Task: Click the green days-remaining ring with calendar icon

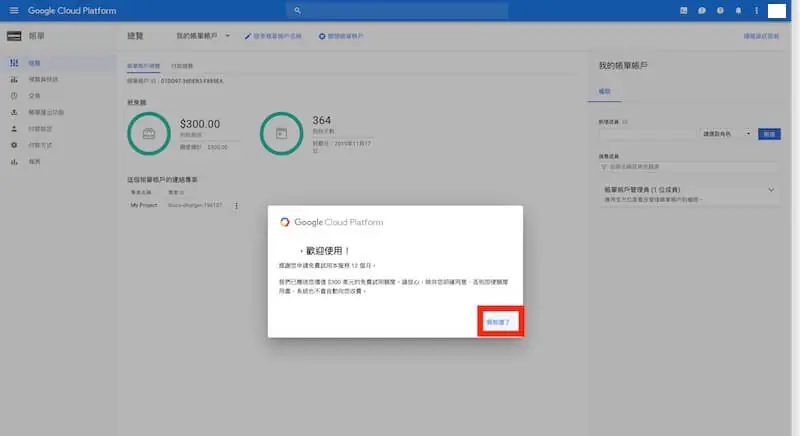Action: point(281,134)
